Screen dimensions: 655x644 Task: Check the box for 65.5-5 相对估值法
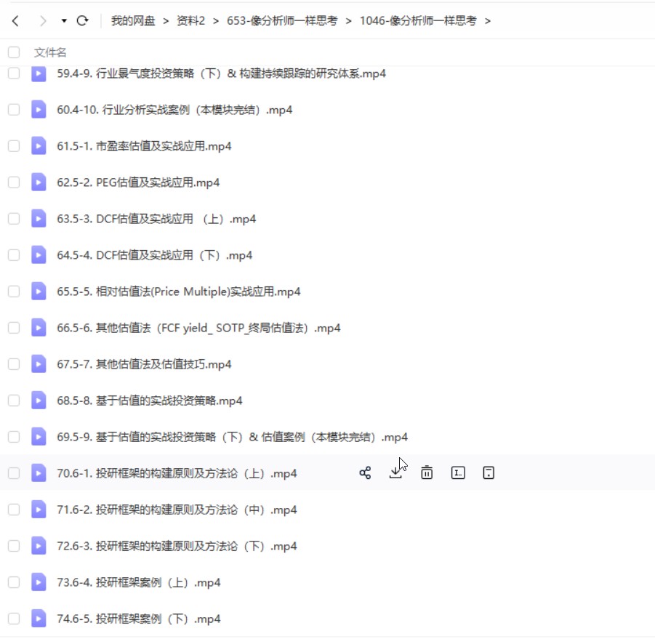[x=14, y=291]
